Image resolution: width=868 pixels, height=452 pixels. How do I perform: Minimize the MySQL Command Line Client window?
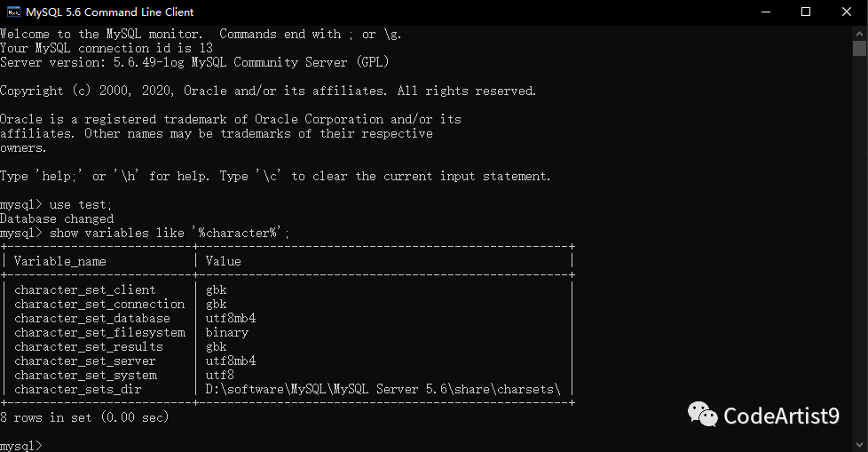(x=766, y=12)
